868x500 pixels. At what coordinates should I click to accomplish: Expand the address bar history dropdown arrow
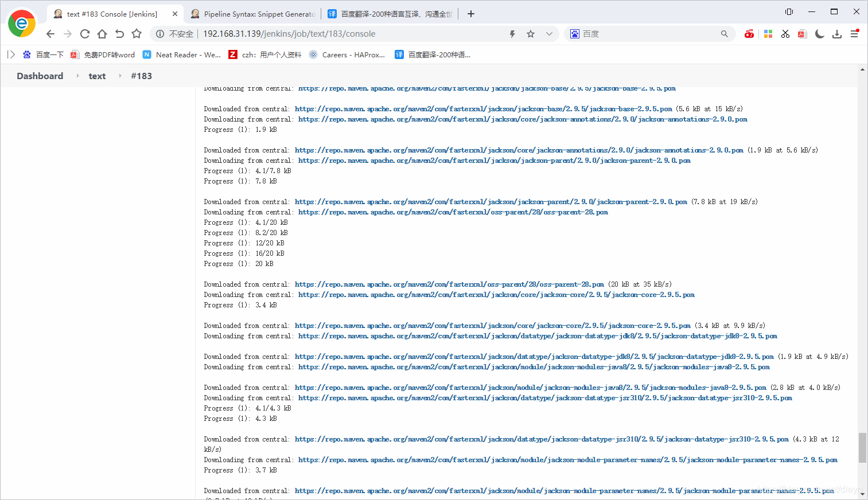pyautogui.click(x=549, y=34)
